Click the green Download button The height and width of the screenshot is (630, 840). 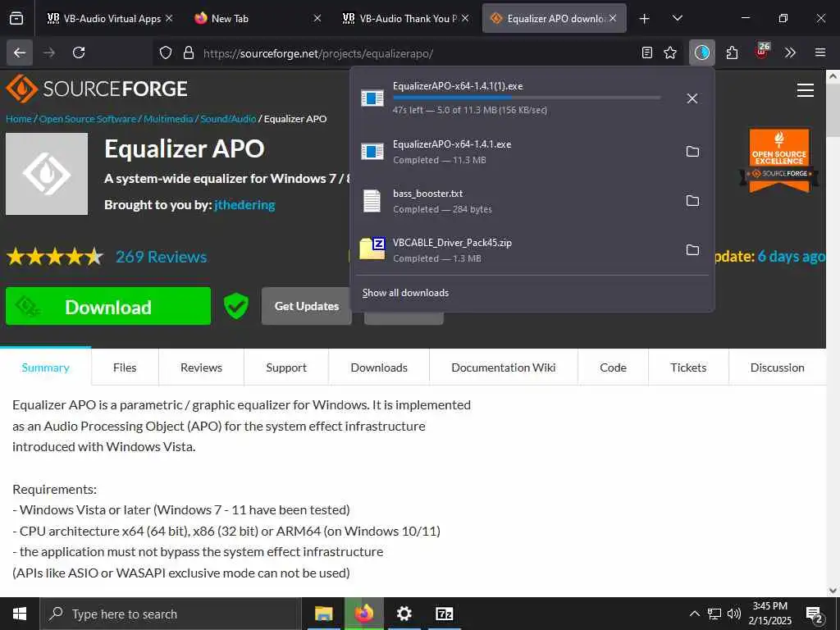pos(108,306)
